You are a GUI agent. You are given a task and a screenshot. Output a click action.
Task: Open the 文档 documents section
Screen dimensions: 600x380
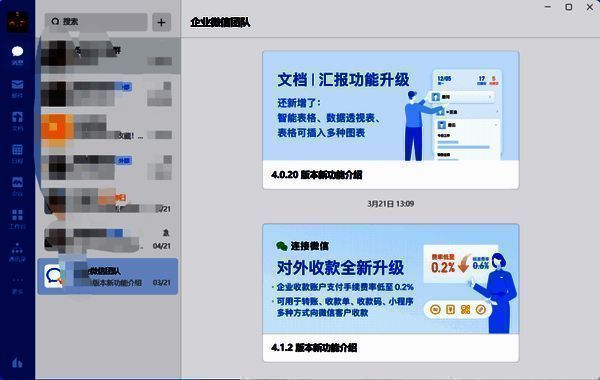coord(17,121)
